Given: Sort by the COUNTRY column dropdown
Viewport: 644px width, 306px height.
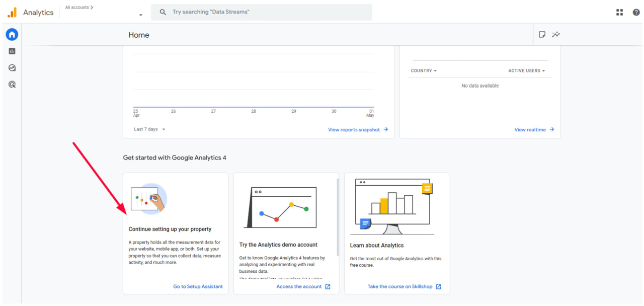Looking at the screenshot, I should (424, 71).
